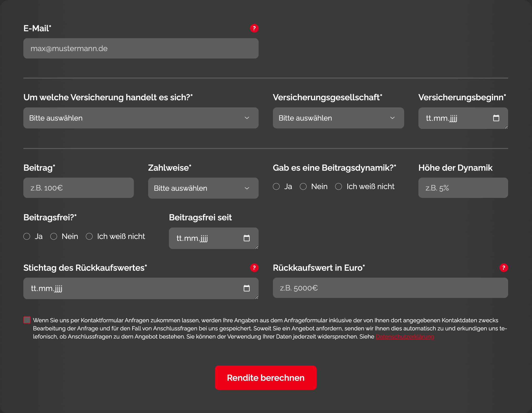Click into the Beitrag amount field
The width and height of the screenshot is (532, 413).
coord(78,188)
